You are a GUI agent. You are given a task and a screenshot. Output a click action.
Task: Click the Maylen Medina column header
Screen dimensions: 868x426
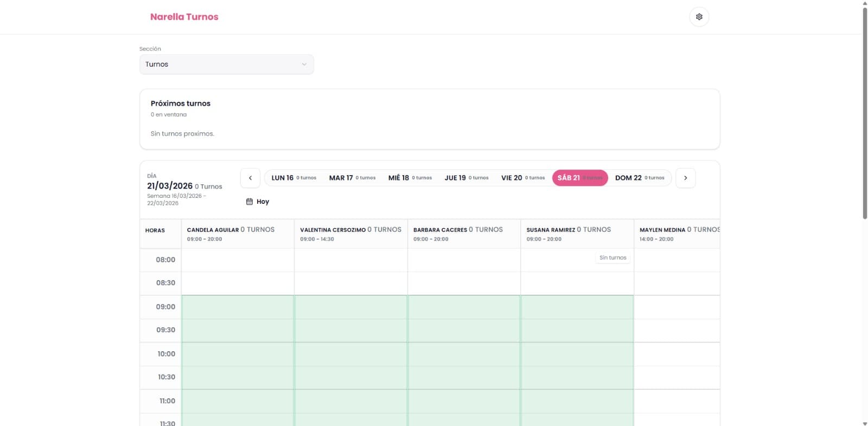pos(678,234)
